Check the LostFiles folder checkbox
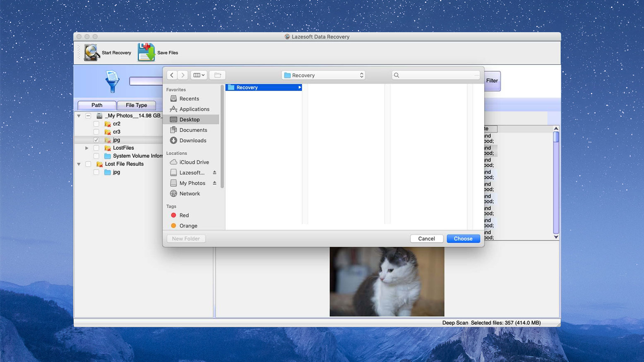Viewport: 644px width, 362px height. pos(96,148)
